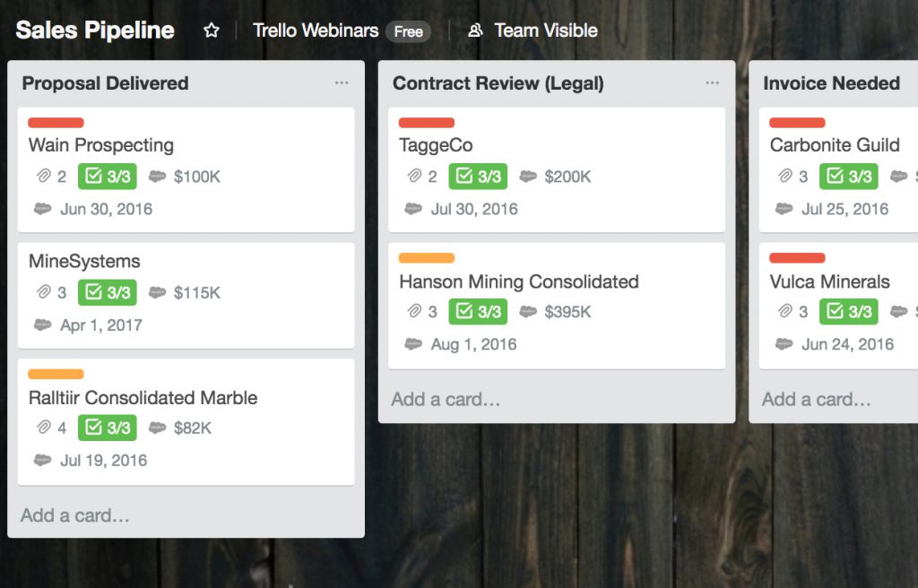Click Salesforce cloud icon beside $100K
Image resolution: width=918 pixels, height=588 pixels.
(x=157, y=177)
